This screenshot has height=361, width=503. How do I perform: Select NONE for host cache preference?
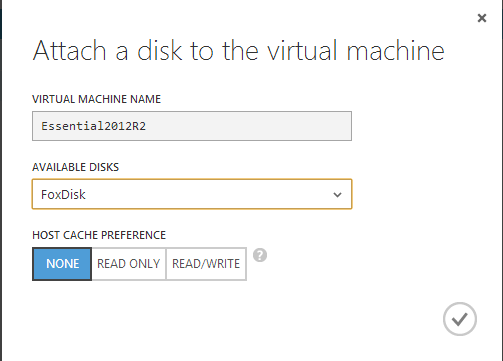(x=62, y=264)
